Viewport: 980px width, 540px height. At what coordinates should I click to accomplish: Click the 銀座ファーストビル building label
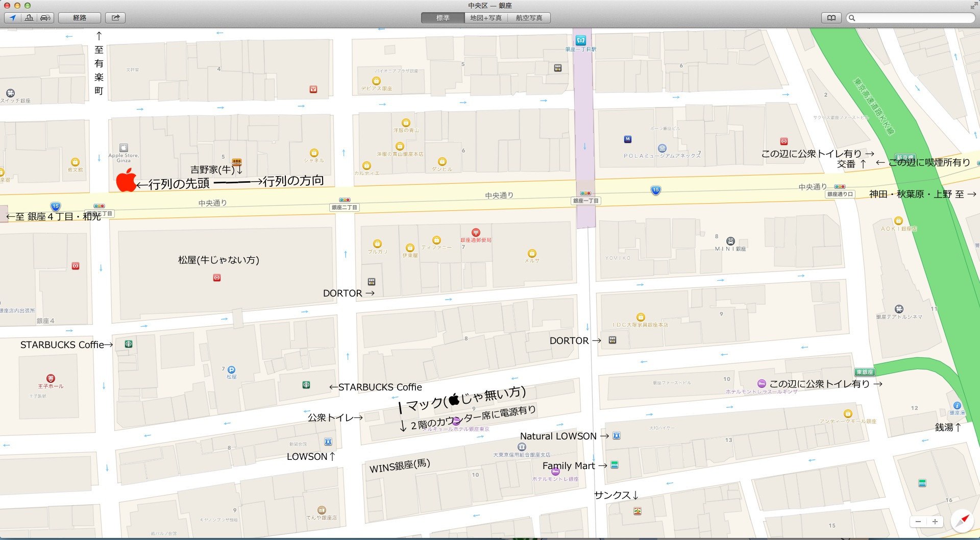[672, 382]
